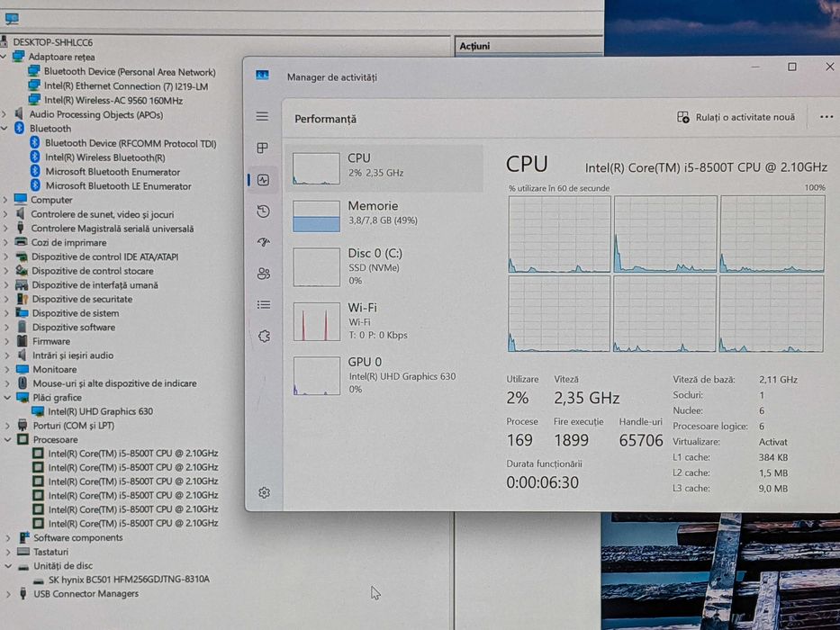The width and height of the screenshot is (840, 630).
Task: Select Microsoft Bluetooth Enumerator
Action: click(113, 171)
